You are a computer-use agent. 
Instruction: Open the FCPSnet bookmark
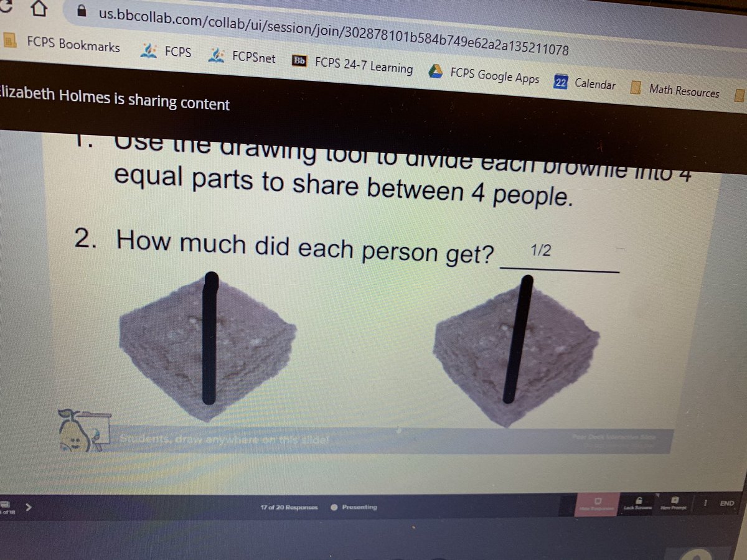tap(243, 56)
